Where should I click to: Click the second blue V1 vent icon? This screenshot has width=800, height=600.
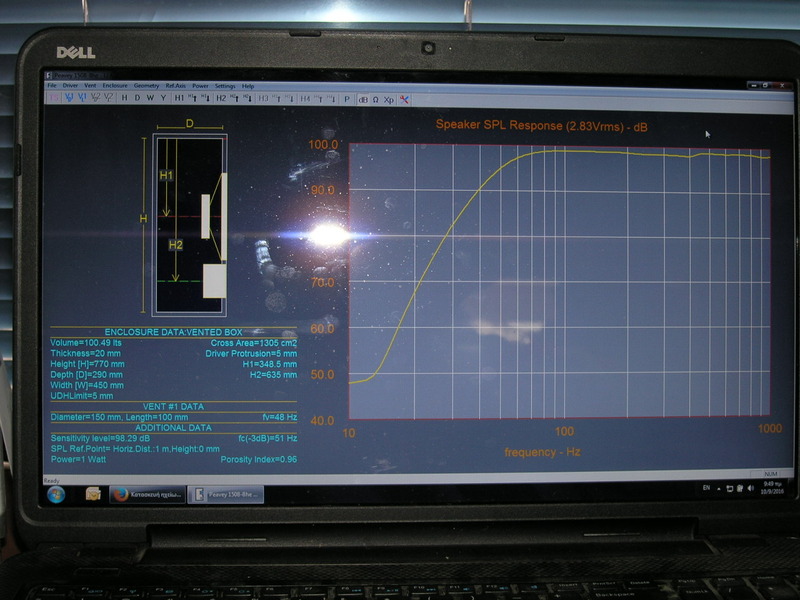pos(82,97)
